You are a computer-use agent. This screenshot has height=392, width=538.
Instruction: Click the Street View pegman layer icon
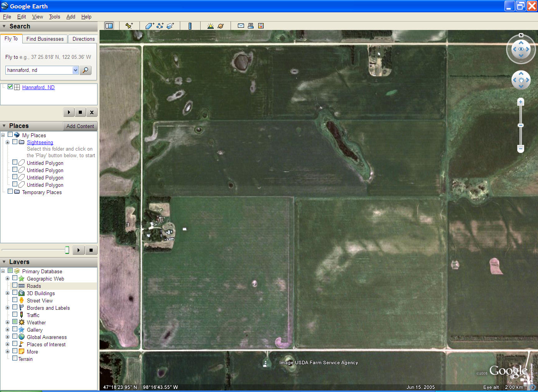(x=22, y=301)
